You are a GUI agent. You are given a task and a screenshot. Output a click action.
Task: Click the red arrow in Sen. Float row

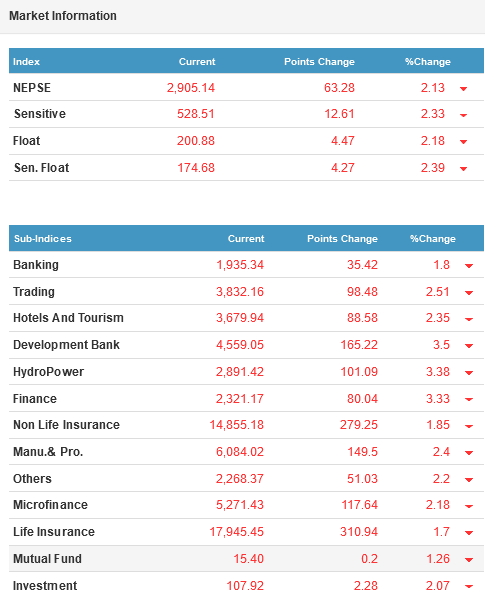click(x=463, y=169)
